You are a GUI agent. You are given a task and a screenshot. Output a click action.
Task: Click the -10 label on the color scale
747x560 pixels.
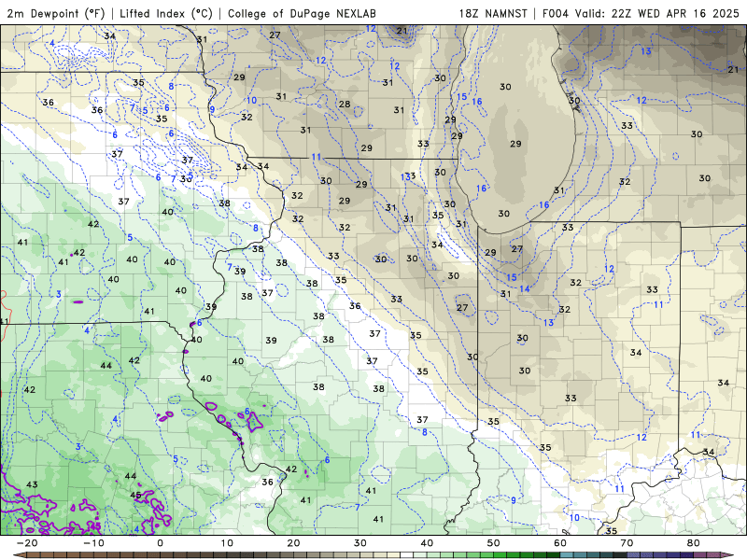point(93,543)
